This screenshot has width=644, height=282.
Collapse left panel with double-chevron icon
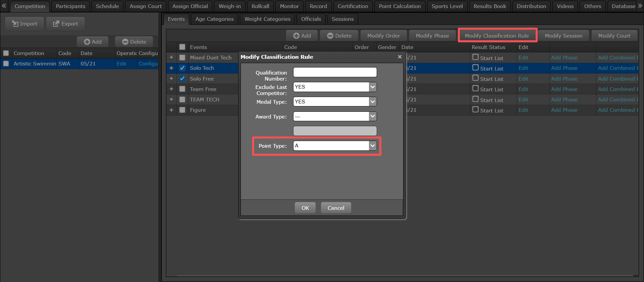(x=4, y=6)
